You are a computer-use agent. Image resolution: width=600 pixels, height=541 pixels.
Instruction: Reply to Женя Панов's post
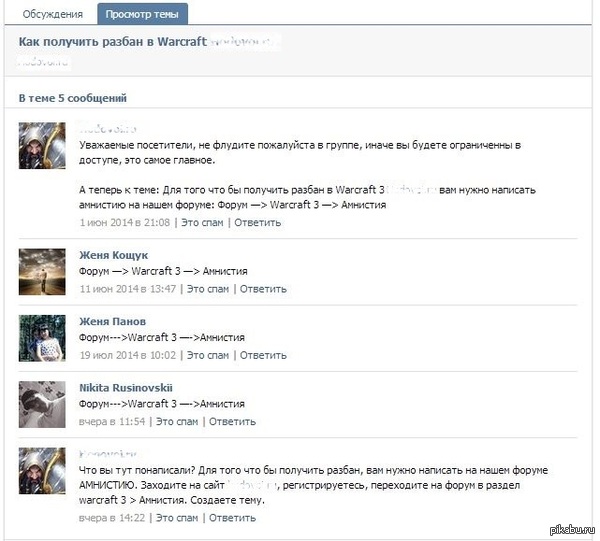(263, 355)
